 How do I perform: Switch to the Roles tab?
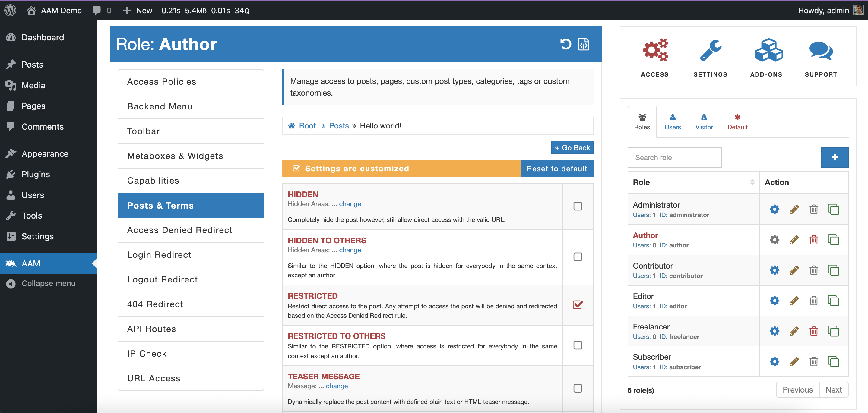coord(642,121)
